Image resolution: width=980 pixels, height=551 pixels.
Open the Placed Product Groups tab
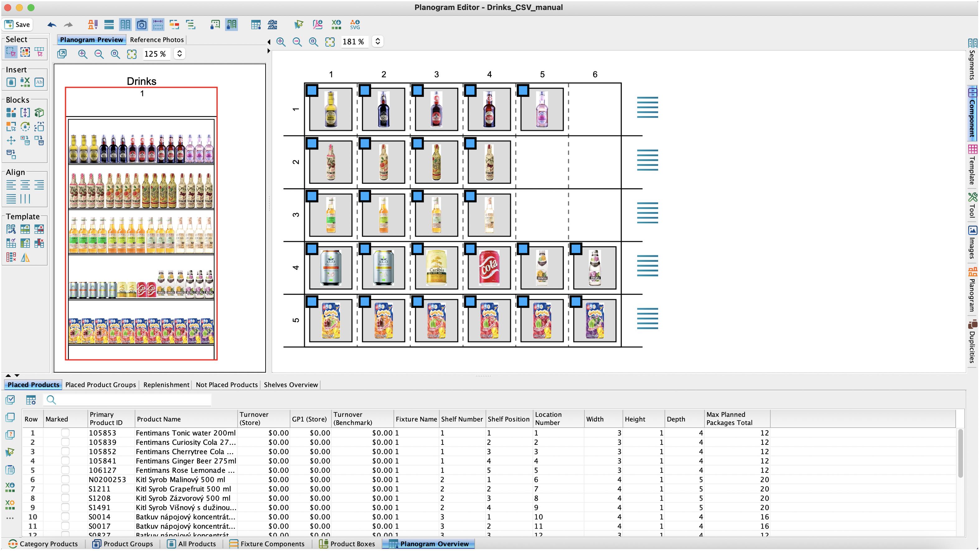[101, 385]
